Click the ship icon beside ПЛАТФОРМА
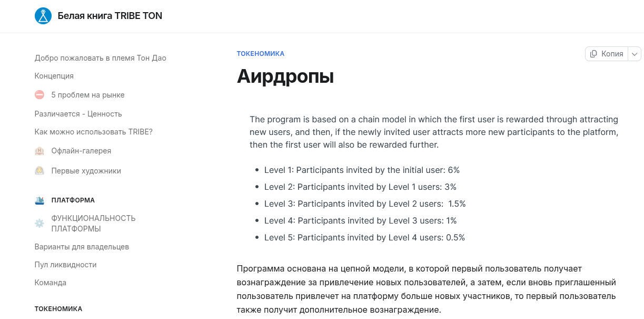 [x=39, y=200]
